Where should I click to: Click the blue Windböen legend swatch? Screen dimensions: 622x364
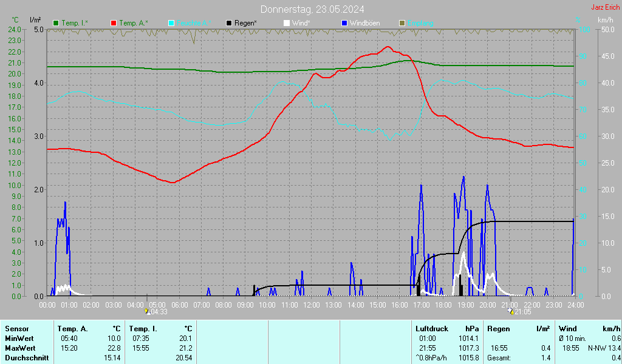pyautogui.click(x=344, y=23)
